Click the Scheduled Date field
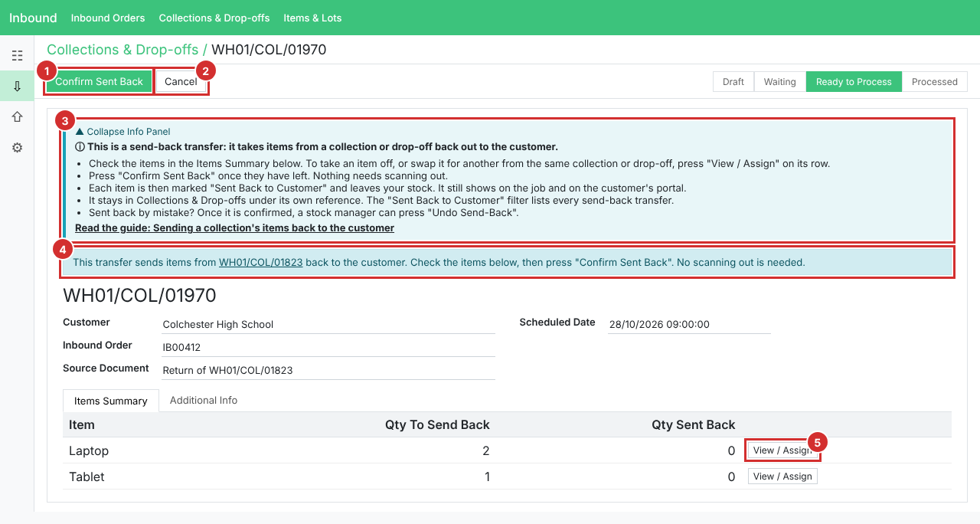Screen dimensions: 980x524 click(689, 324)
